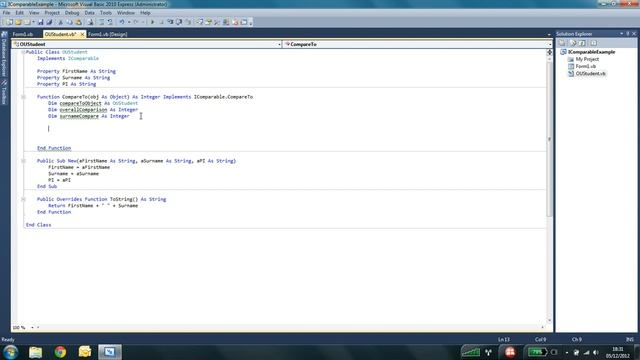Open the Debug menu

tap(72, 13)
